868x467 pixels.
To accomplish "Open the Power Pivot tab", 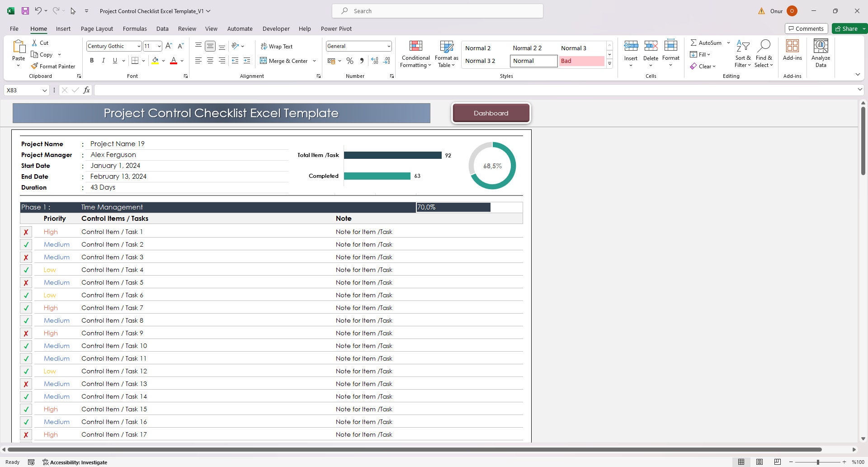I will [336, 29].
